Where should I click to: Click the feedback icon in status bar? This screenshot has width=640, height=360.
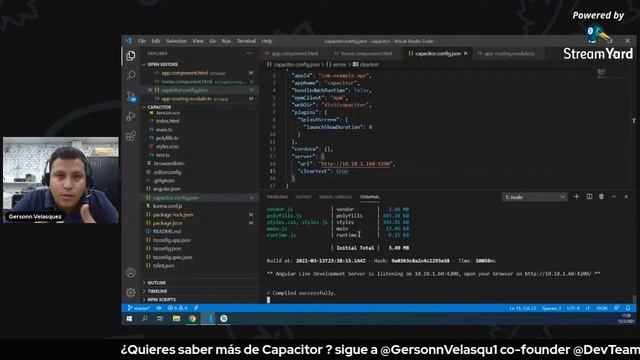click(x=616, y=308)
